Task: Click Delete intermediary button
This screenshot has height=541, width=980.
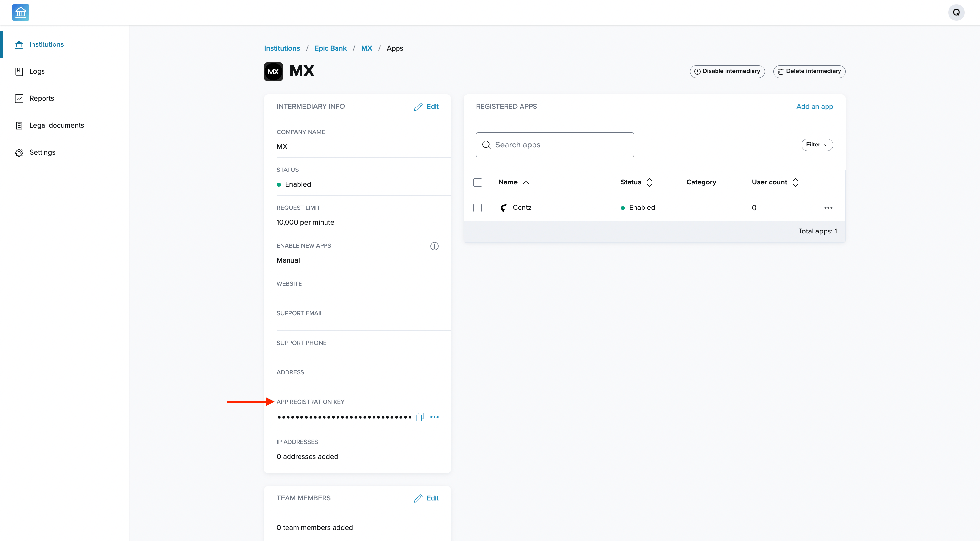Action: 809,71
